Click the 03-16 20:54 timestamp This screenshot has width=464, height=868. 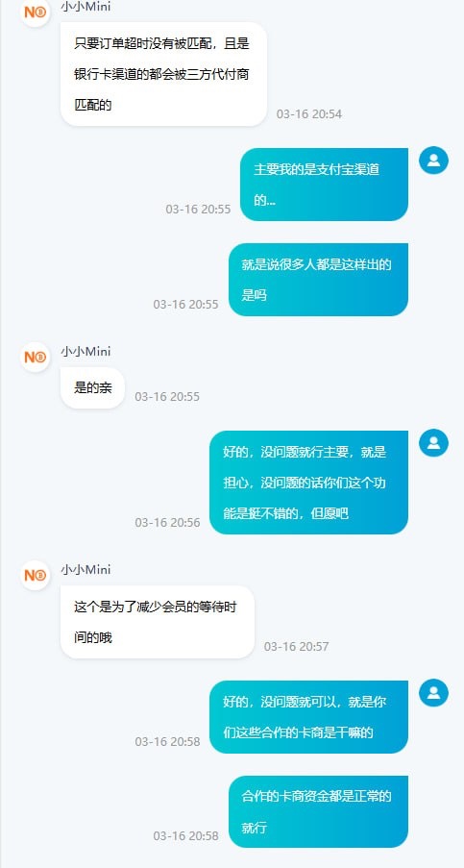click(x=309, y=114)
